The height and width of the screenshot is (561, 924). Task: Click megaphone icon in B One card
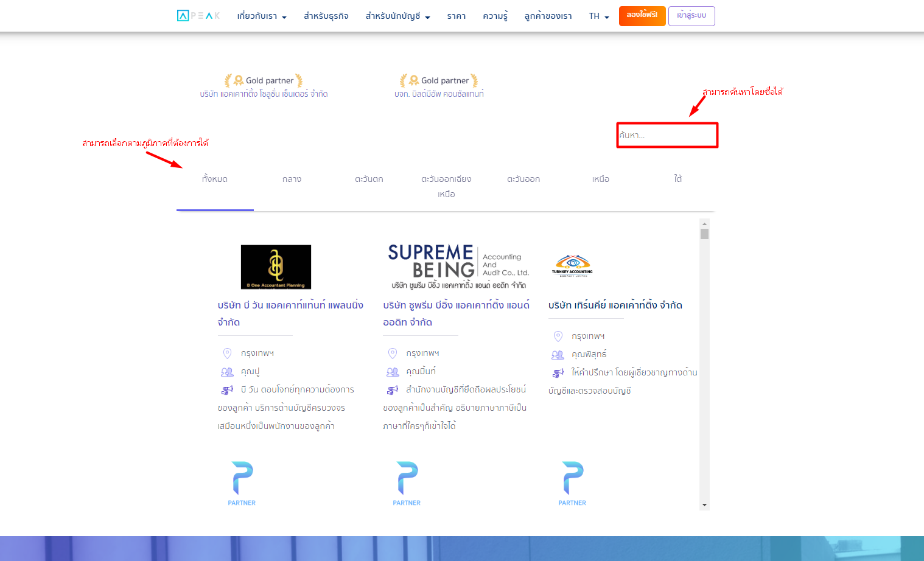[227, 390]
